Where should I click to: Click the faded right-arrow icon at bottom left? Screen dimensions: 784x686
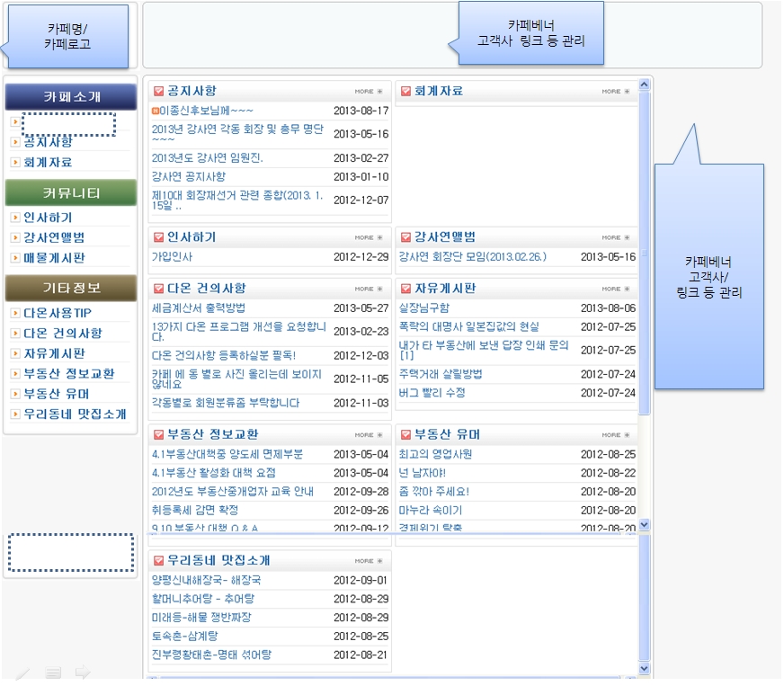83,671
